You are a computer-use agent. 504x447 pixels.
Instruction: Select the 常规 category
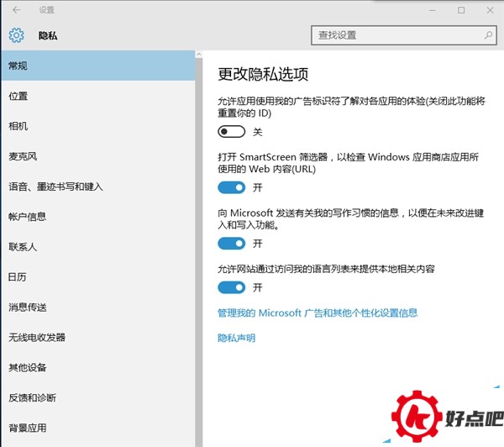tap(98, 66)
